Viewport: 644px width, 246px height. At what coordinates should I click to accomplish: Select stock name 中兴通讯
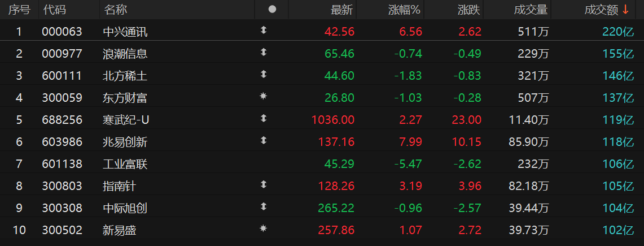pyautogui.click(x=125, y=32)
